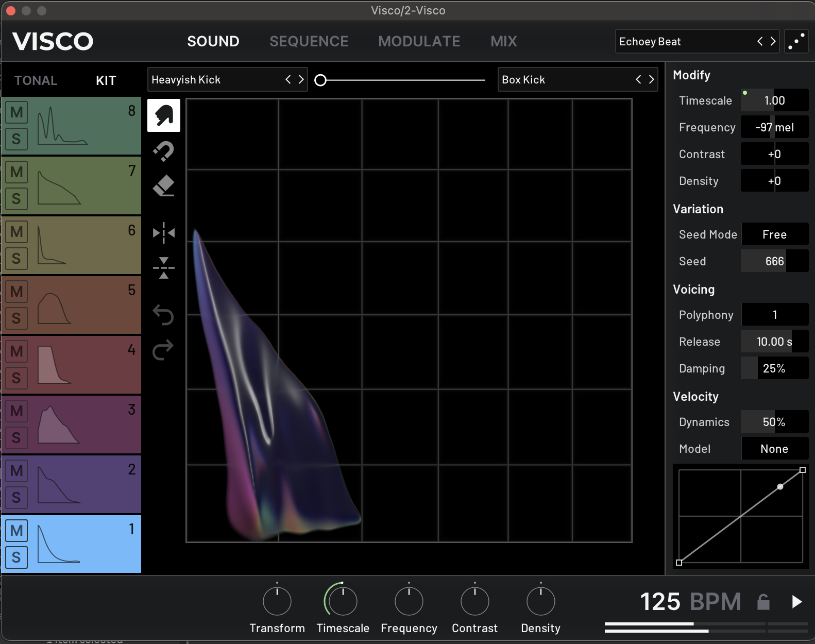
Task: Select the magnet attract tool
Action: (164, 151)
